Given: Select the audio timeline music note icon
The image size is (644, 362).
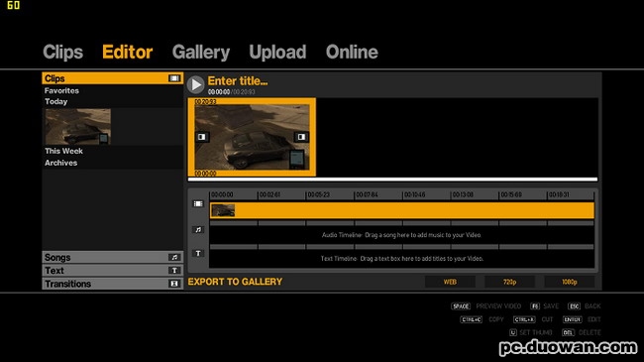Looking at the screenshot, I should click(198, 229).
